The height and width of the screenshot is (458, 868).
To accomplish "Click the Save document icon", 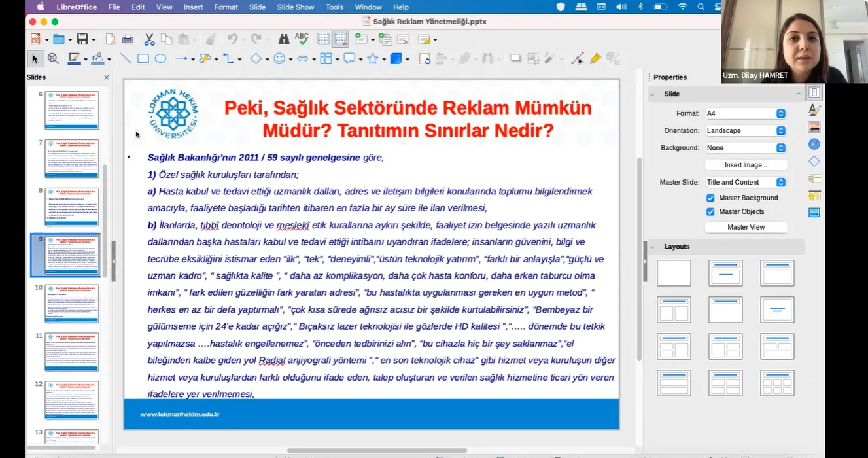I will pos(82,39).
